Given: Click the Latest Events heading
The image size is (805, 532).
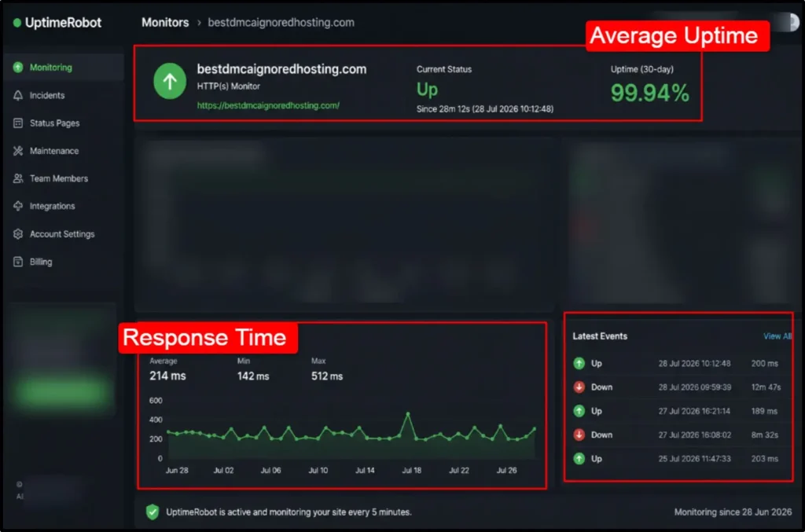Looking at the screenshot, I should 600,336.
